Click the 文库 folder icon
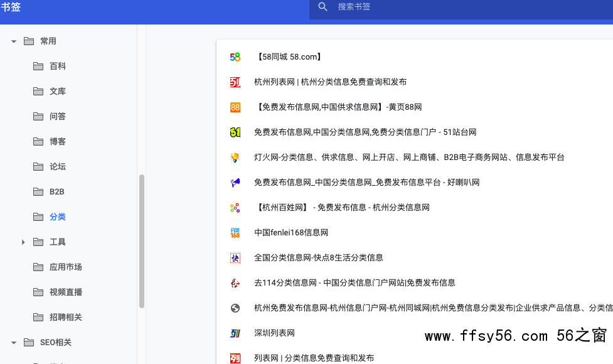Viewport: 613px width, 364px height. 38,91
